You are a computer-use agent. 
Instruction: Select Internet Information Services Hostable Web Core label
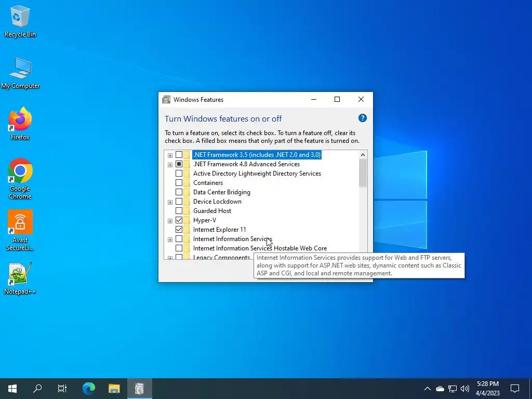(260, 248)
